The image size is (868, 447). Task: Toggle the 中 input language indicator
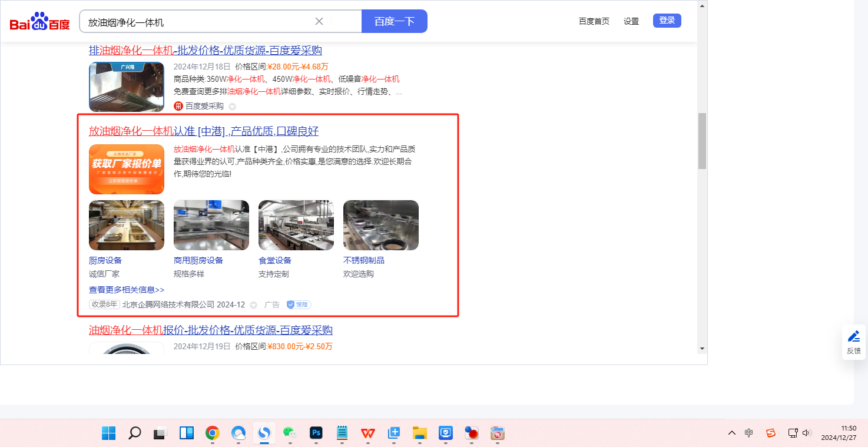click(x=748, y=433)
